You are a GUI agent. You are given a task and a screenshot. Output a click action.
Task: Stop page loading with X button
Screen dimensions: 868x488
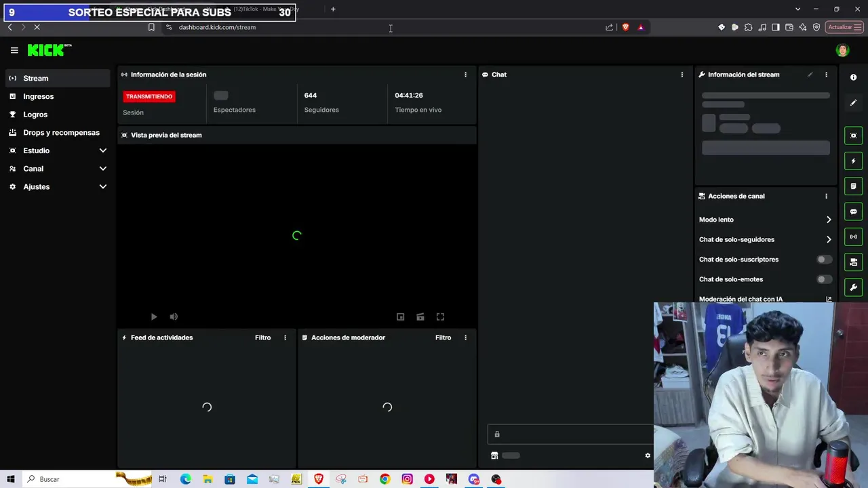(37, 27)
